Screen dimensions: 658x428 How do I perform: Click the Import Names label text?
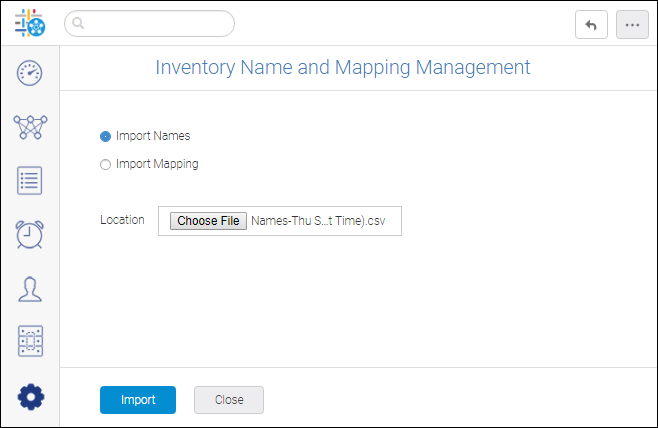(x=153, y=136)
